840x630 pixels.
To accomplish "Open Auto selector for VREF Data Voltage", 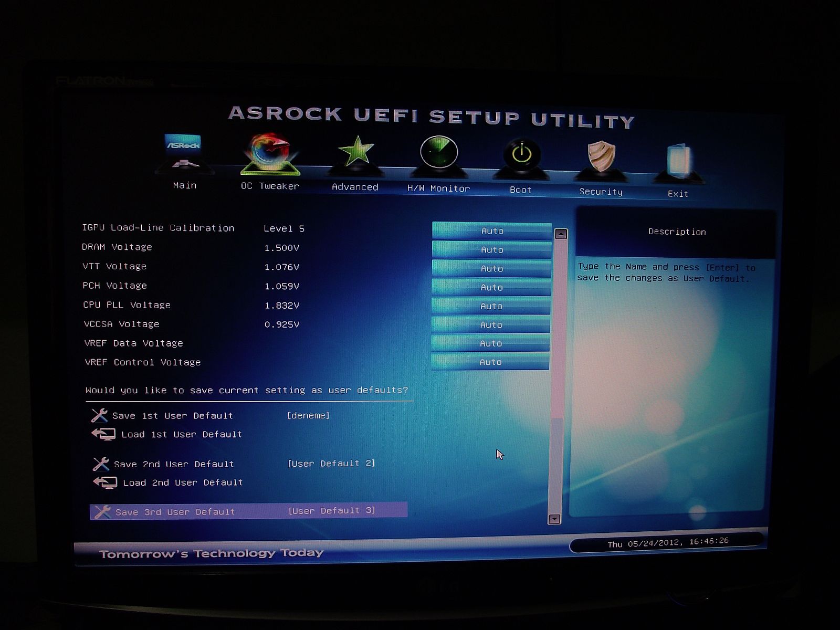I will (490, 343).
